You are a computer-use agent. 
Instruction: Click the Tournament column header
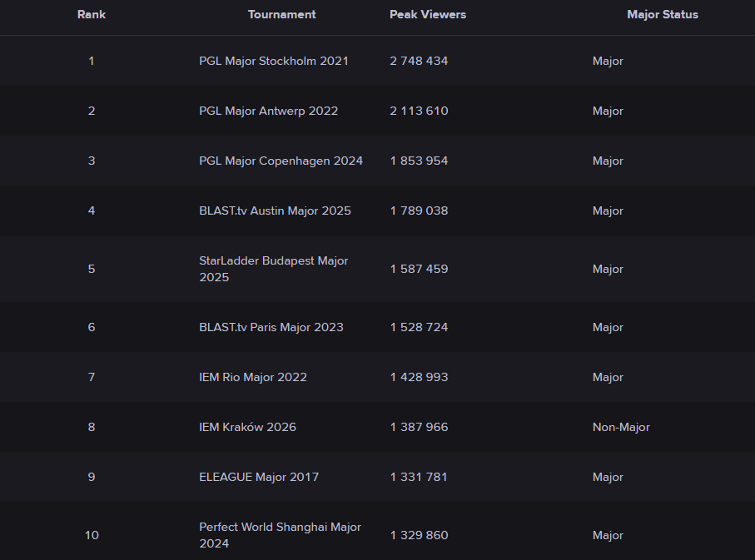281,14
